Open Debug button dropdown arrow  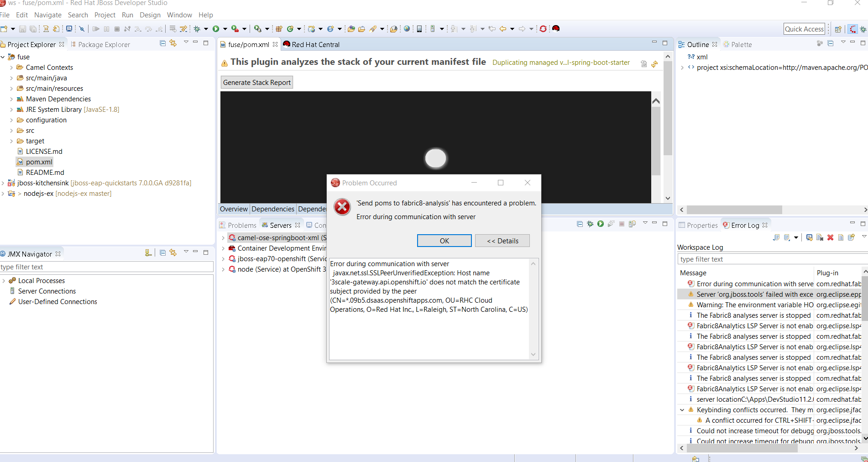tap(206, 29)
